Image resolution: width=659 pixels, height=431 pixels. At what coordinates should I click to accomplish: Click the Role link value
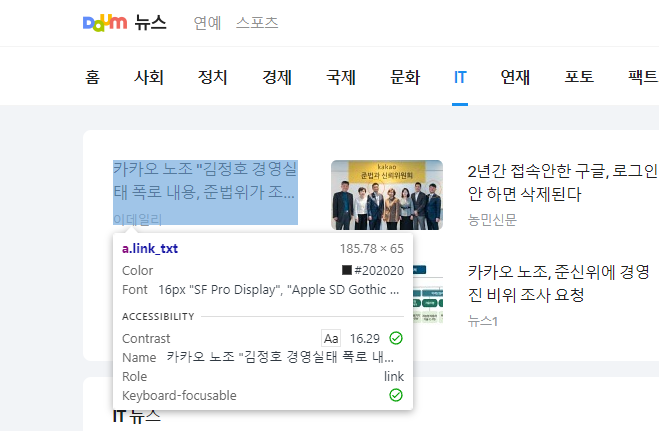pos(394,376)
